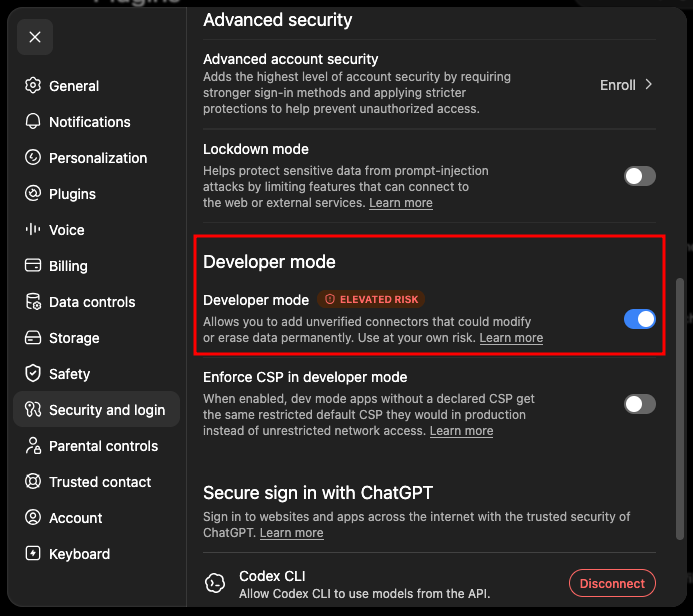Click Enroll for Advanced account security
This screenshot has height=616, width=693.
click(x=617, y=85)
